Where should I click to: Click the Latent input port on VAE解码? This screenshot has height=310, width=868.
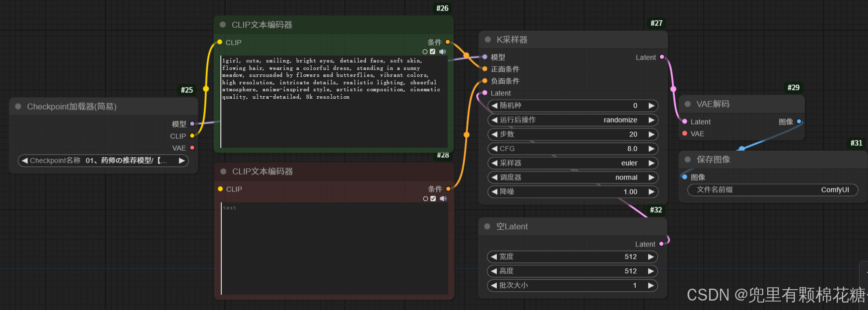[685, 122]
